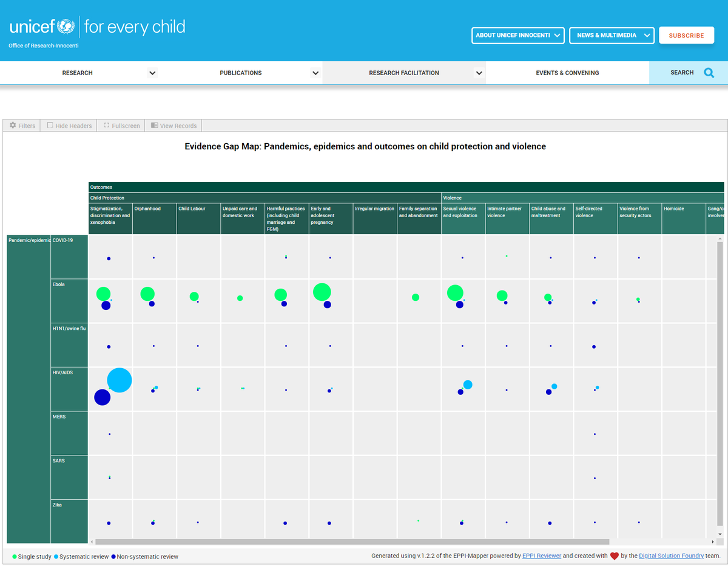Click the large dark-blue HIV/AIDS stigmatization bubble
Viewport: 728px width, 575px height.
[x=103, y=397]
